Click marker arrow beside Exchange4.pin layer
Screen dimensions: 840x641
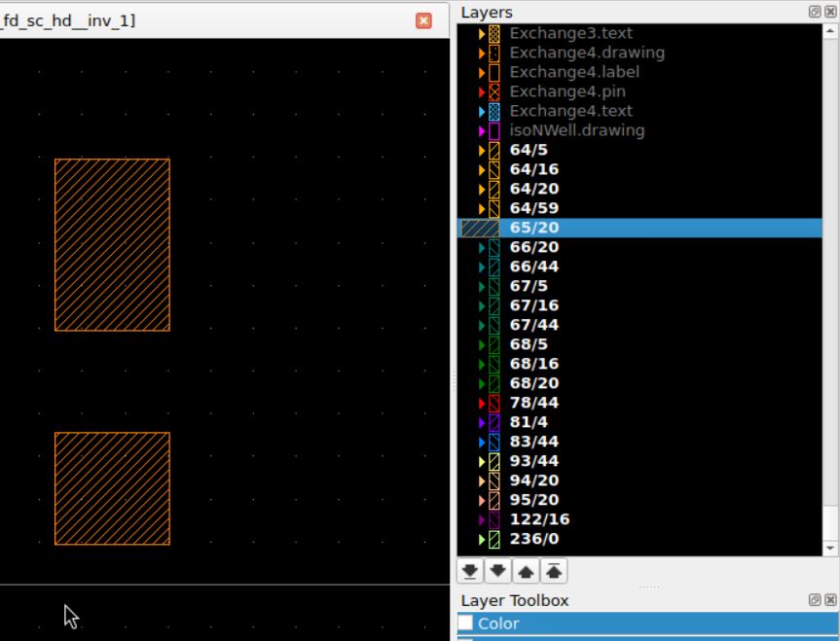[482, 91]
